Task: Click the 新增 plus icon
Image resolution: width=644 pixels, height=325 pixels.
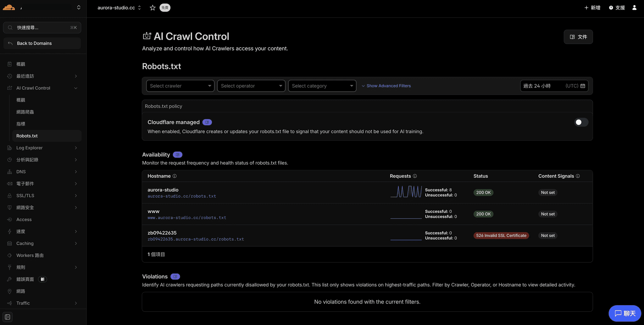Action: click(x=586, y=8)
